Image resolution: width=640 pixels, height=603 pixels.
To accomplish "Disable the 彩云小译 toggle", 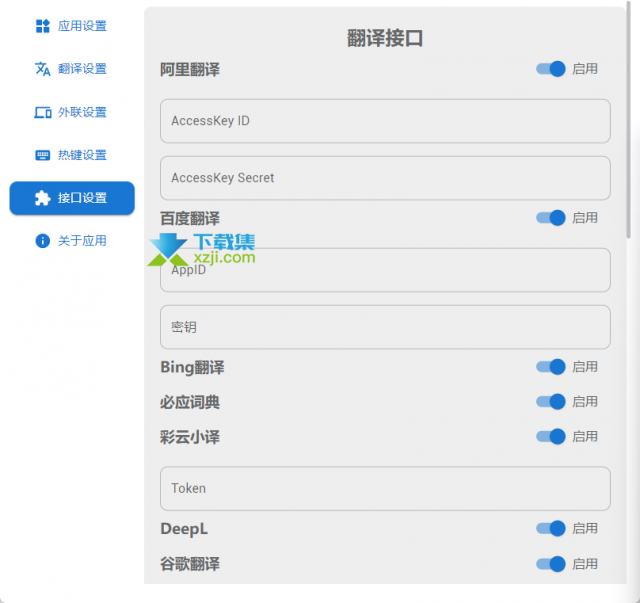I will tap(551, 436).
